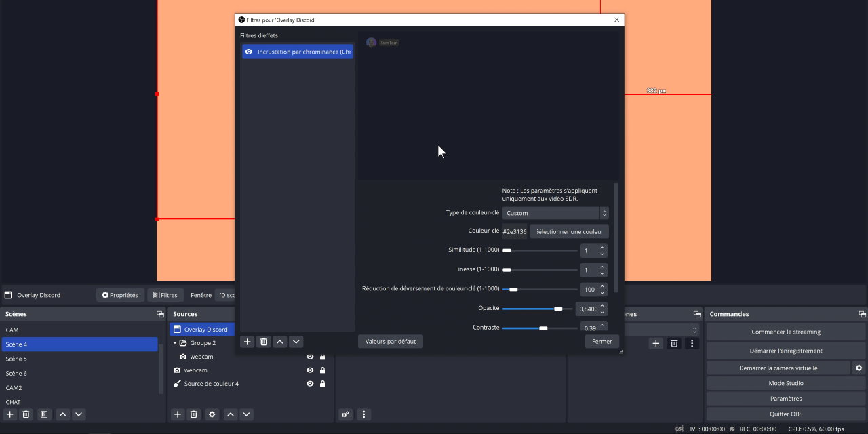Increase the Similitude value with up arrow
868x434 pixels.
602,248
